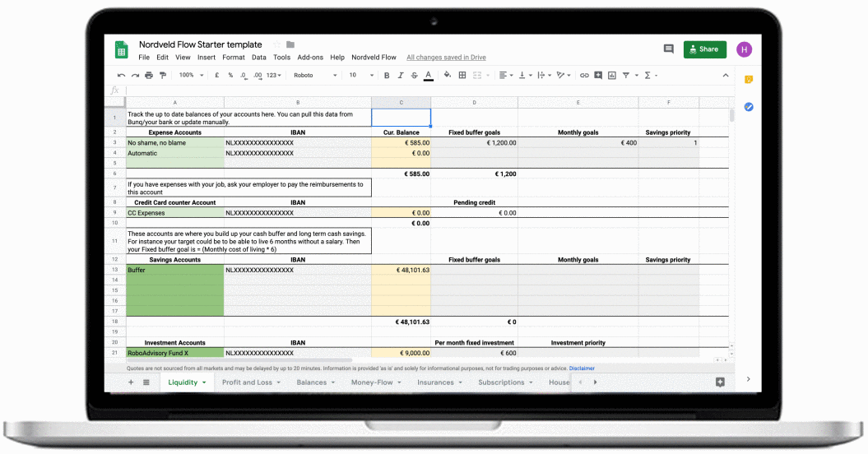Select the No shame, no blame cell
The width and height of the screenshot is (868, 454).
coord(175,143)
